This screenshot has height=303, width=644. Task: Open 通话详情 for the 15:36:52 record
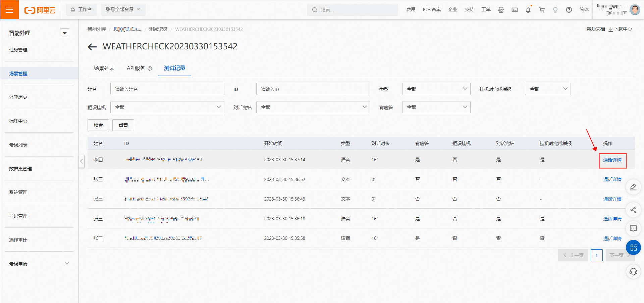point(612,179)
